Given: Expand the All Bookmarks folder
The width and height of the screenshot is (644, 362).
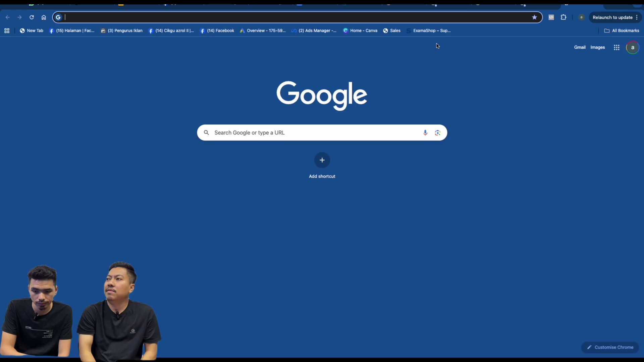Looking at the screenshot, I should click(x=622, y=31).
